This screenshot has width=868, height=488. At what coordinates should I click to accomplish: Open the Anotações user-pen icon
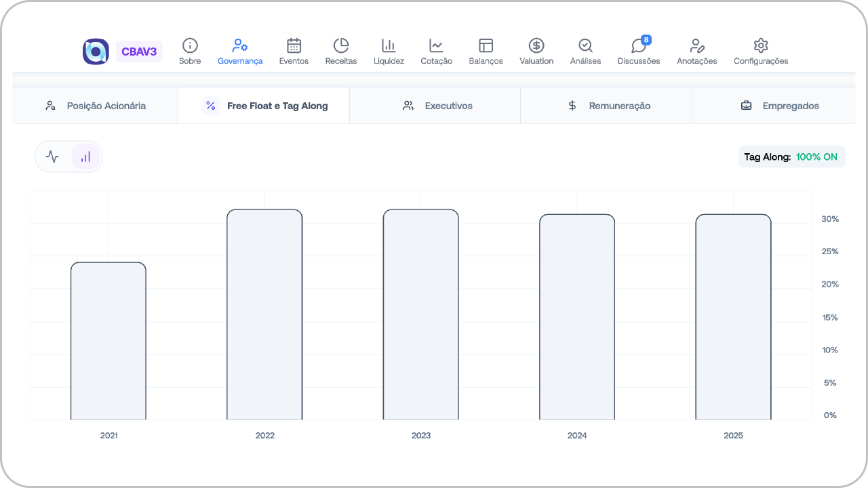(x=696, y=45)
